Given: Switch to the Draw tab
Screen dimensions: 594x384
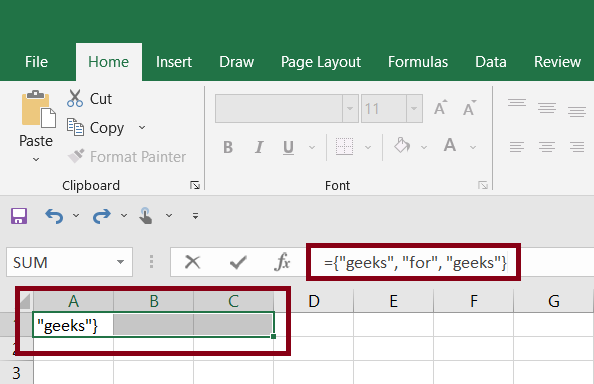Looking at the screenshot, I should [236, 62].
